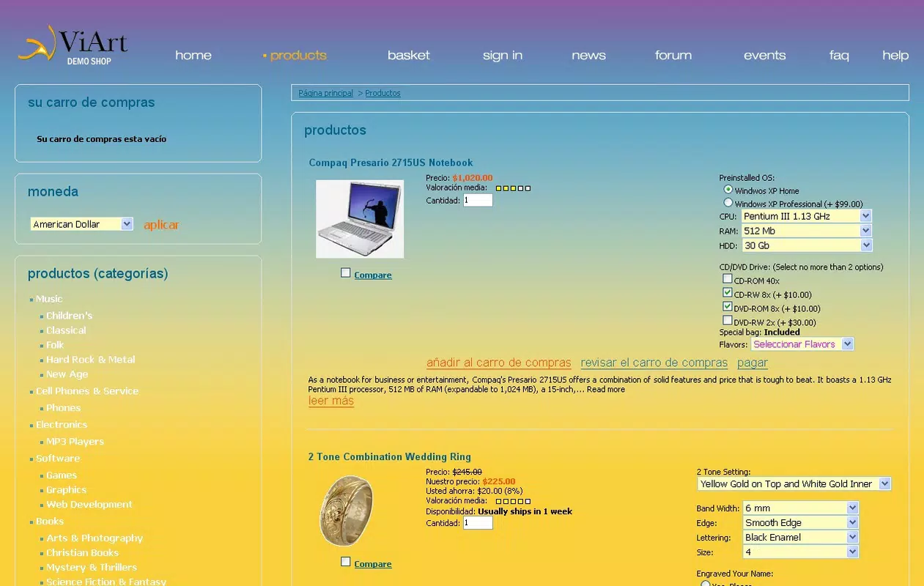Click the wedding ring rating stars
The image size is (924, 586).
[x=513, y=501]
